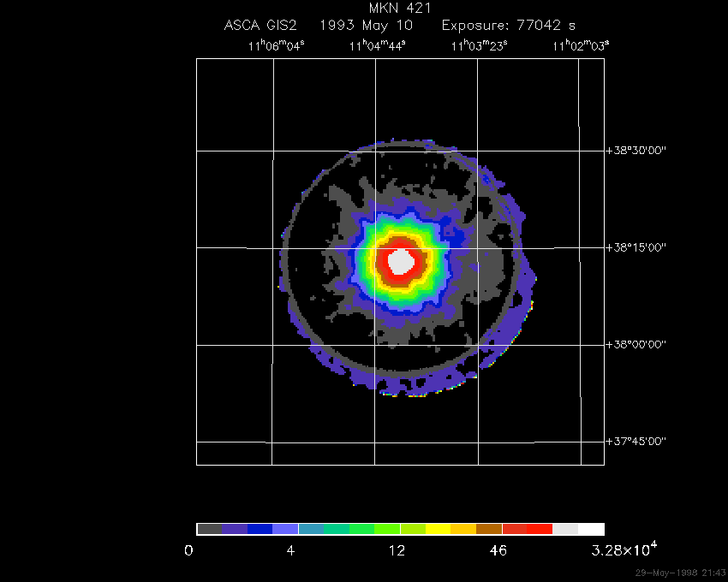Click the dark blue color bar segment
This screenshot has height=582, width=728.
(260, 529)
